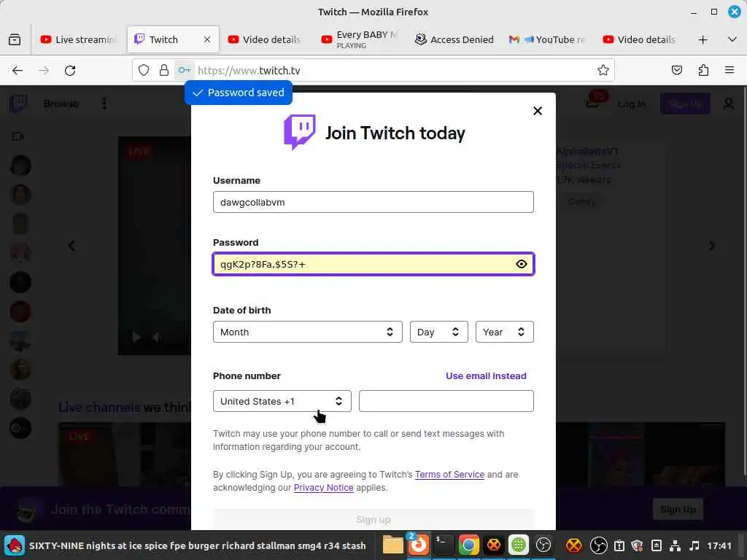Switch to the last Video details tab
The width and height of the screenshot is (747, 560).
point(639,39)
